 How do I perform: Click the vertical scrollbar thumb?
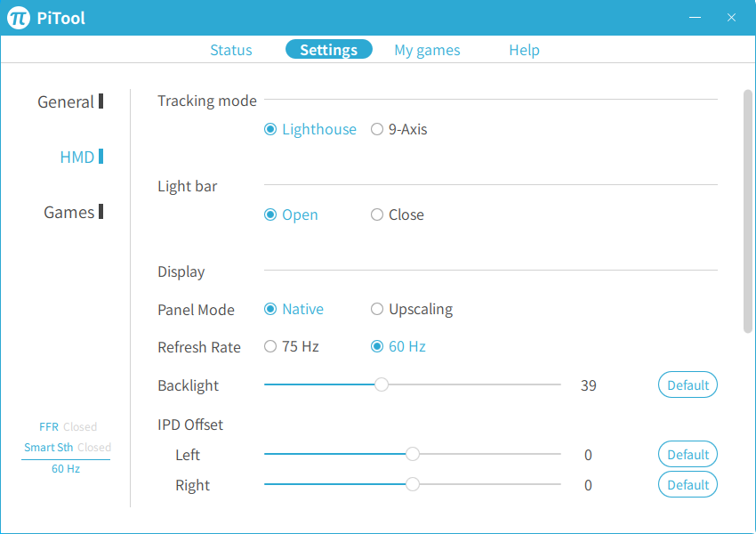[x=748, y=211]
